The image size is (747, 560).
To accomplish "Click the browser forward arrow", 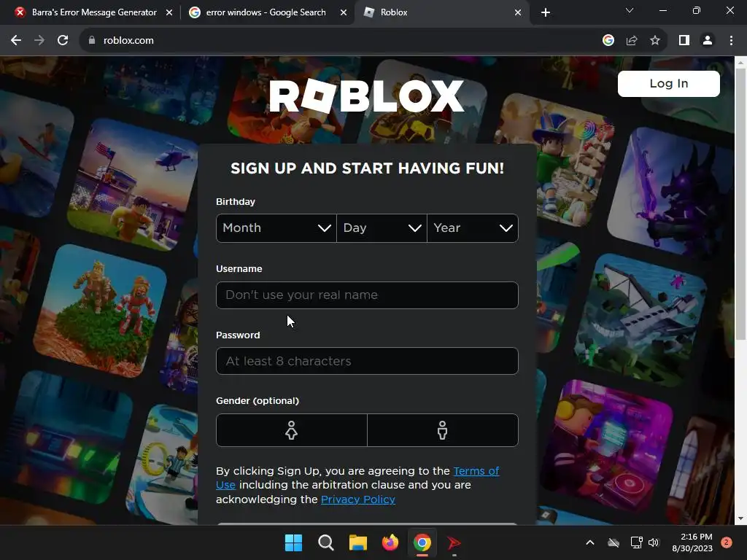I will pyautogui.click(x=39, y=41).
